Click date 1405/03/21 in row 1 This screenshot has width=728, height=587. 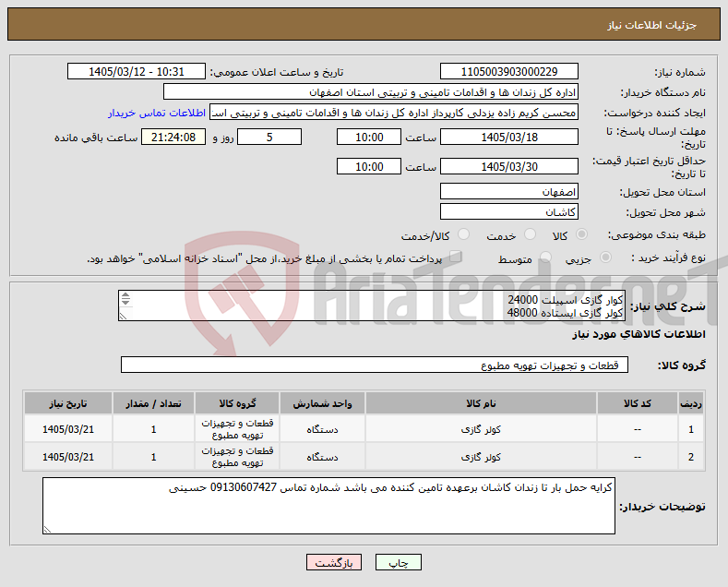pos(68,429)
